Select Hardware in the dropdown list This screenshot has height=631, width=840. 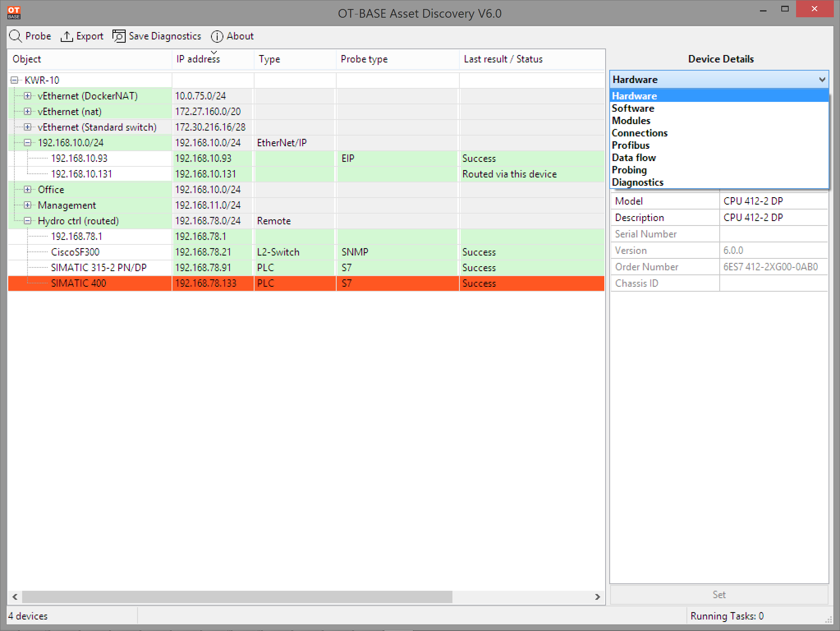(719, 96)
